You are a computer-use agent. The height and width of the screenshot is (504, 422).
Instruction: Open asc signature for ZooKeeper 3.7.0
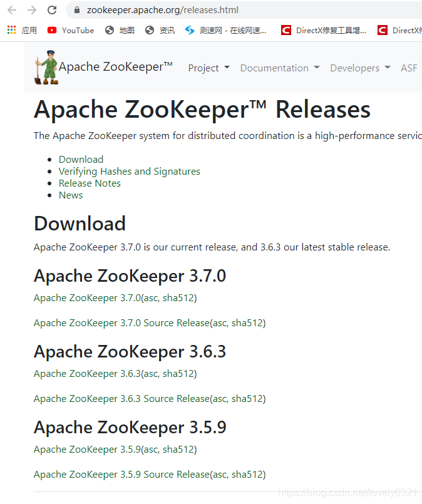(x=151, y=298)
